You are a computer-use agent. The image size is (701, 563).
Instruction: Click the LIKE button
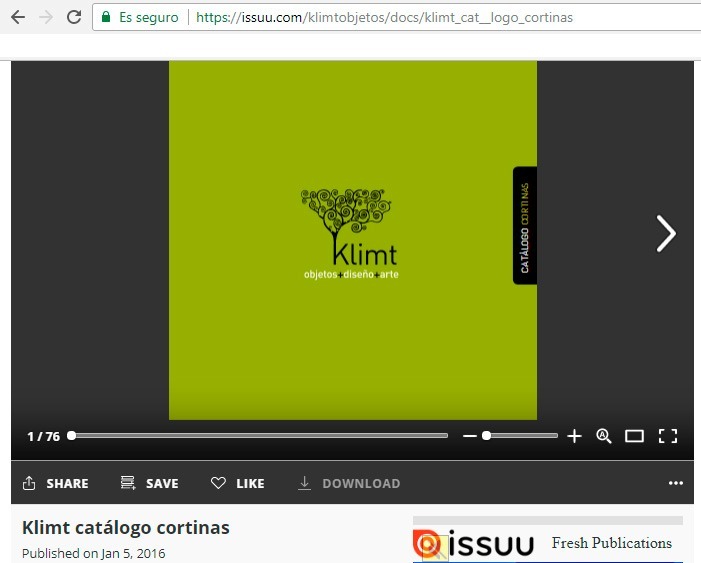click(237, 483)
